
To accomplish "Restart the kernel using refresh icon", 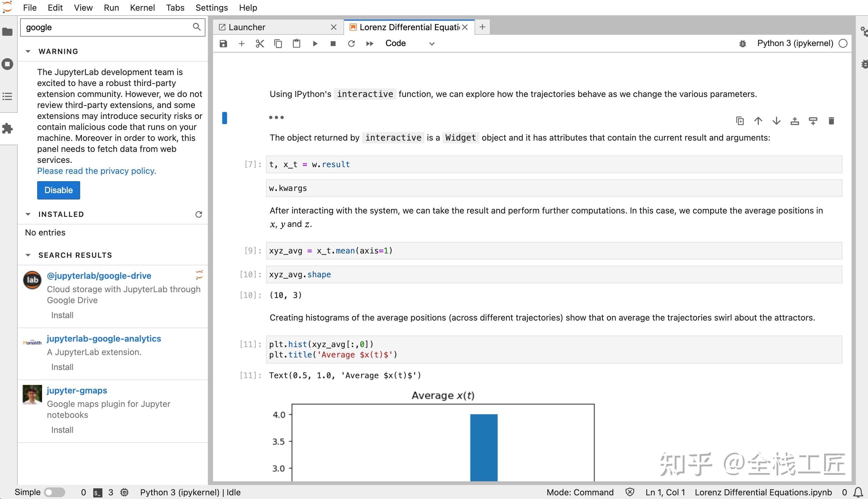I will tap(351, 44).
